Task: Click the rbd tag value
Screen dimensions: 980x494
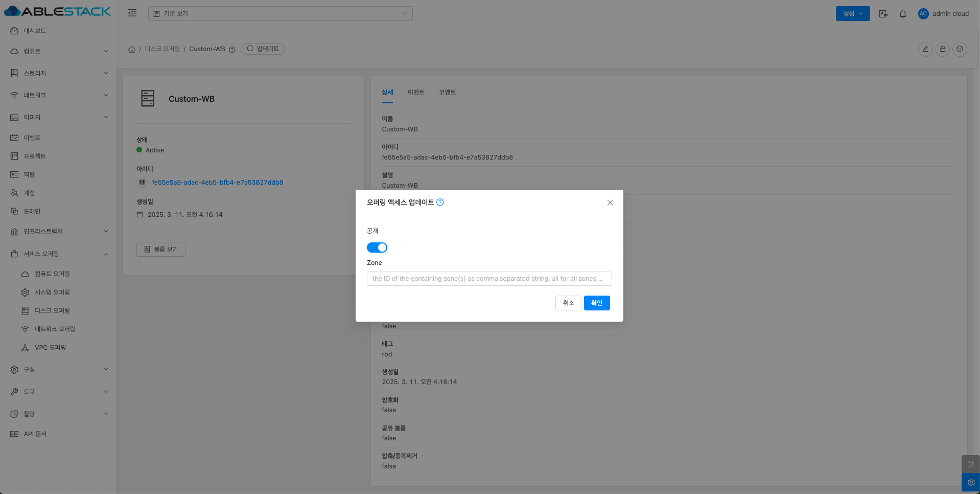Action: [387, 354]
